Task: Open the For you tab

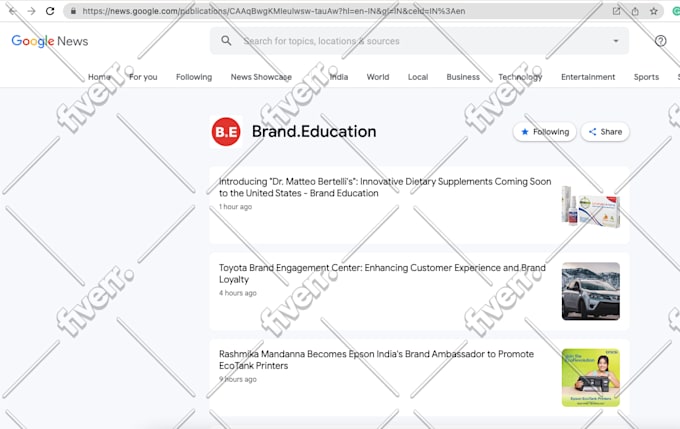Action: tap(143, 77)
